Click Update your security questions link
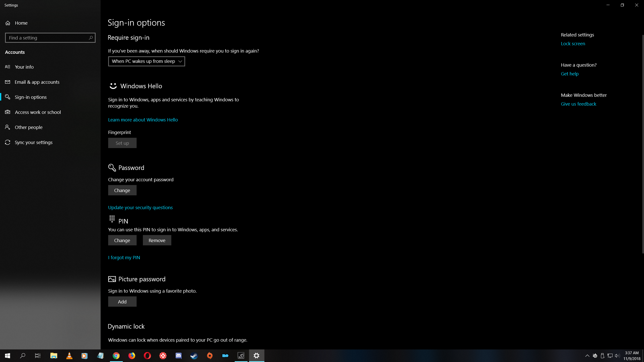The image size is (644, 362). tap(140, 207)
